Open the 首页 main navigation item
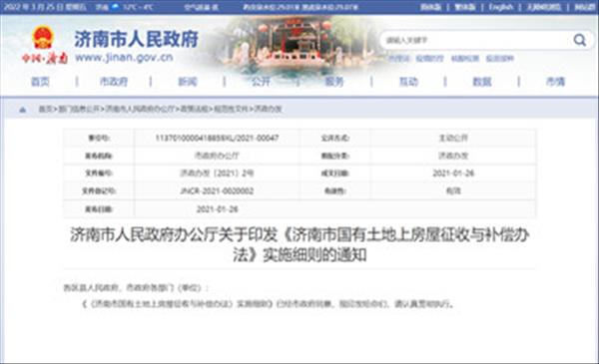The width and height of the screenshot is (599, 364). click(x=40, y=81)
